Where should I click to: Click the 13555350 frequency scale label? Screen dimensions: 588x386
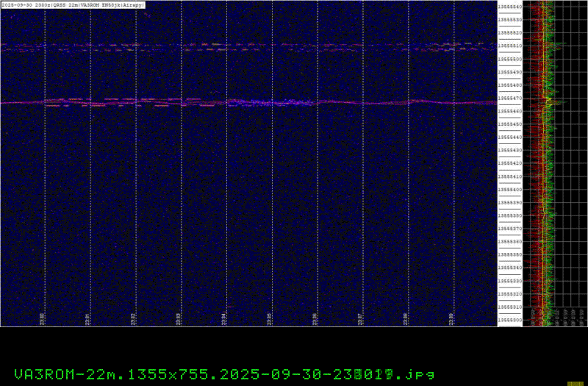click(510, 254)
